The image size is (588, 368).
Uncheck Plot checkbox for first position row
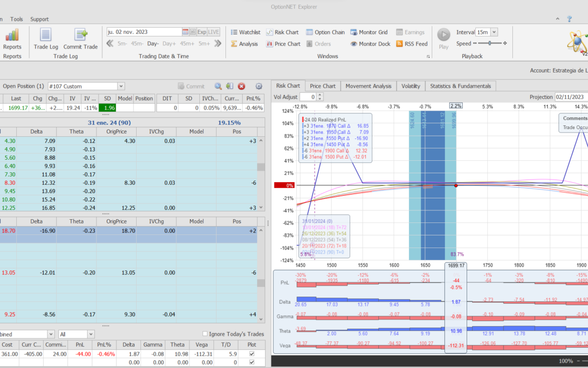(251, 354)
